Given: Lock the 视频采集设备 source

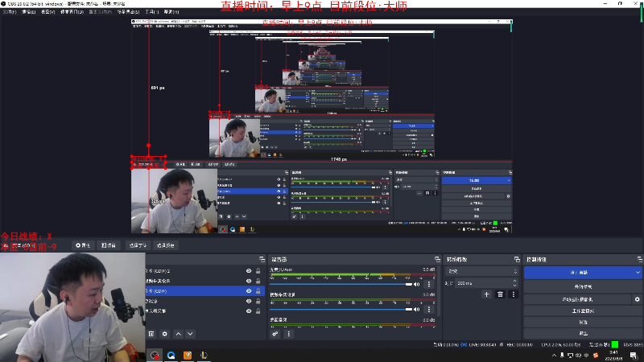Looking at the screenshot, I should (x=258, y=281).
